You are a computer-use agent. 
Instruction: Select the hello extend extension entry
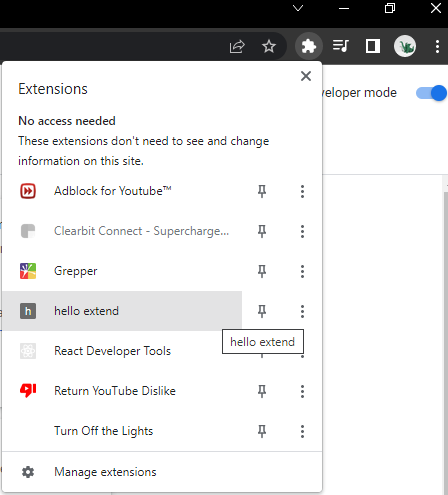coord(122,311)
